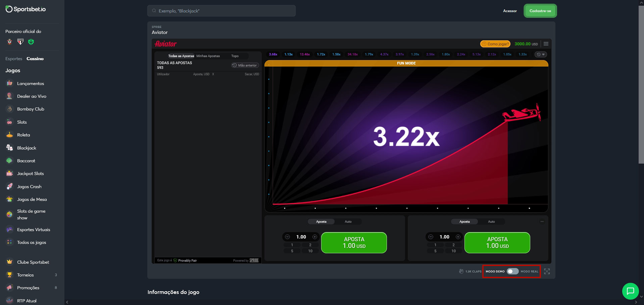This screenshot has height=305, width=644.
Task: Open Jogos de Mesa icon
Action: coord(9,199)
